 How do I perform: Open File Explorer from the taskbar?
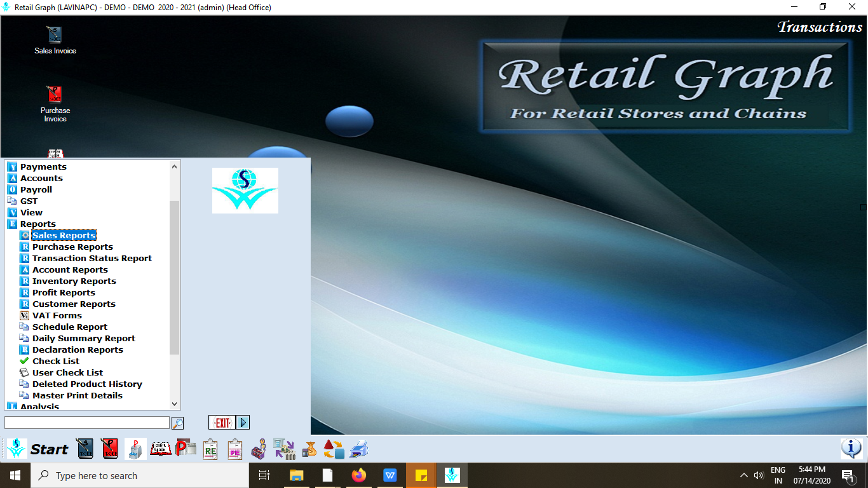[x=297, y=475]
